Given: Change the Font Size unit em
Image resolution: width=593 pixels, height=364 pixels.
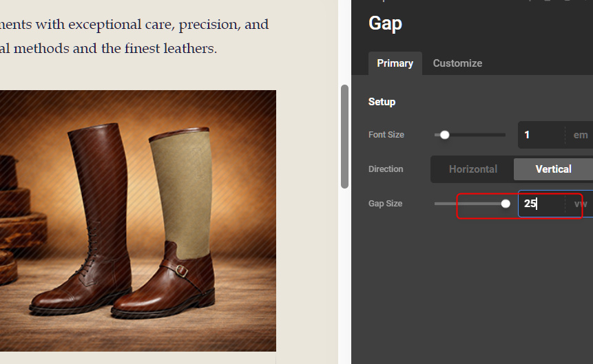Looking at the screenshot, I should point(580,135).
